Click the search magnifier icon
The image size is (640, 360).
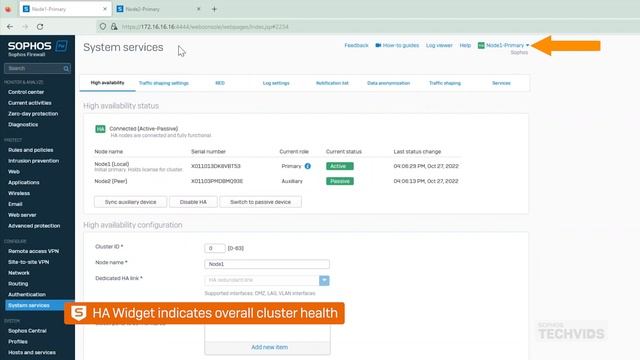tap(66, 69)
